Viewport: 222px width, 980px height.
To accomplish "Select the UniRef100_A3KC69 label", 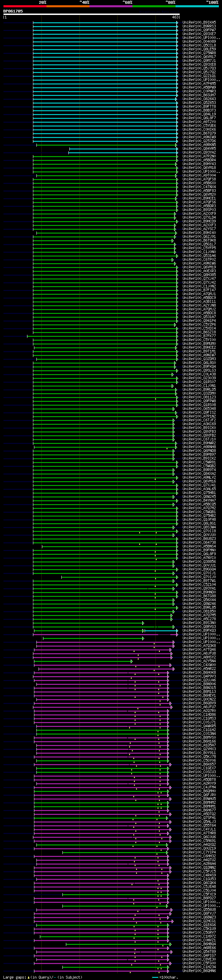I will (199, 424).
